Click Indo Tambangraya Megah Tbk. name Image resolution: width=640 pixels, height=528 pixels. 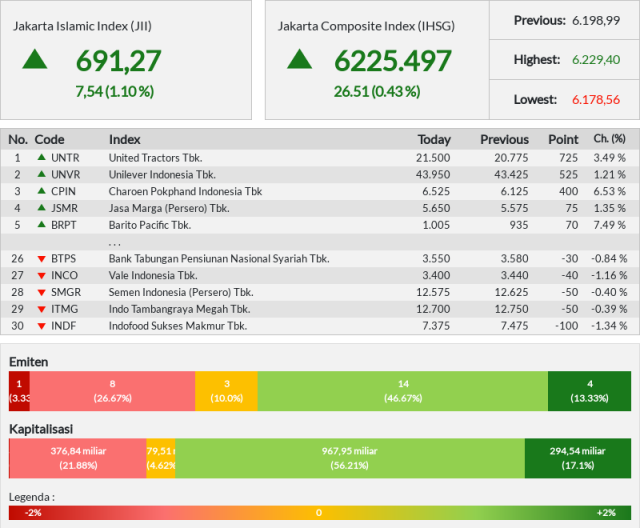pos(179,308)
